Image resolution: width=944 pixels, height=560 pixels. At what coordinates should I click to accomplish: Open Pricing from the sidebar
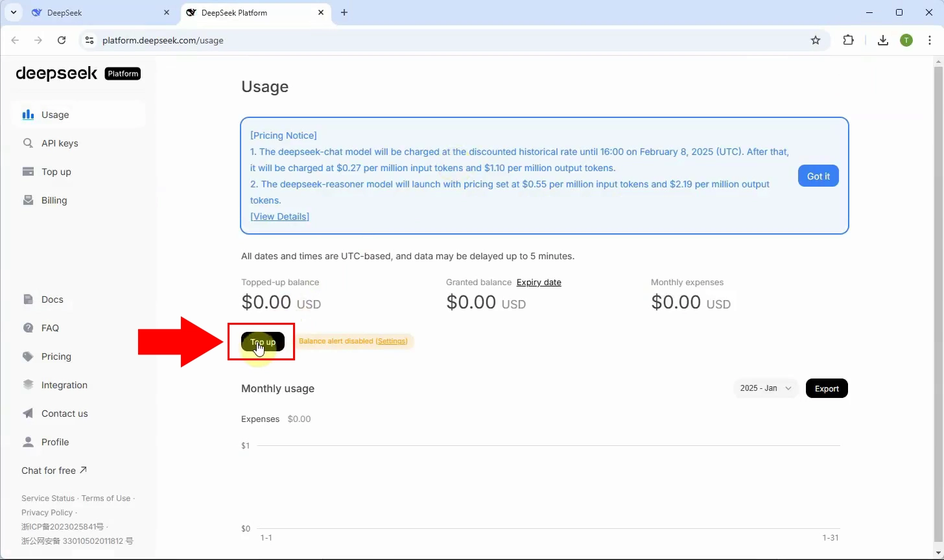(78, 356)
